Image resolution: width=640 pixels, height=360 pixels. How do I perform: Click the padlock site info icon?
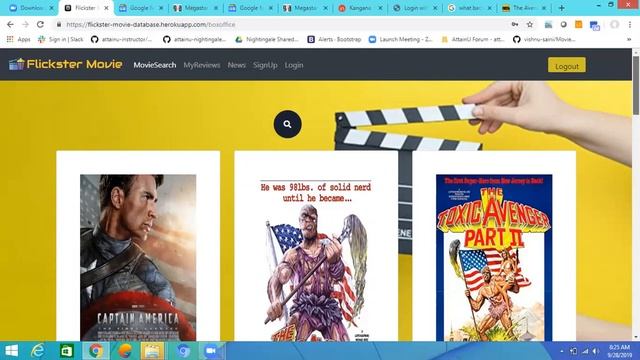[59, 24]
